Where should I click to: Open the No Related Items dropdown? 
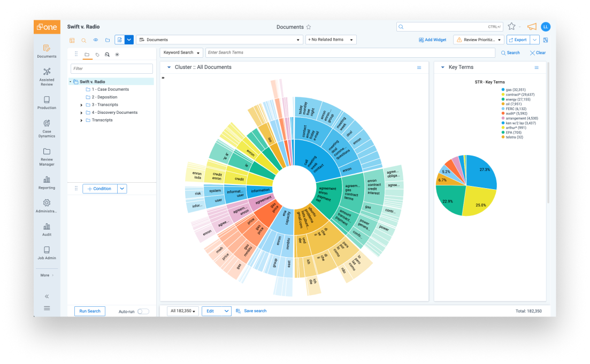[x=331, y=40]
